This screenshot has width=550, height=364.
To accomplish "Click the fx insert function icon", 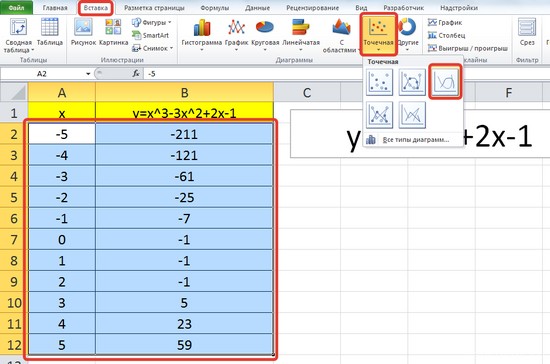I will 136,74.
